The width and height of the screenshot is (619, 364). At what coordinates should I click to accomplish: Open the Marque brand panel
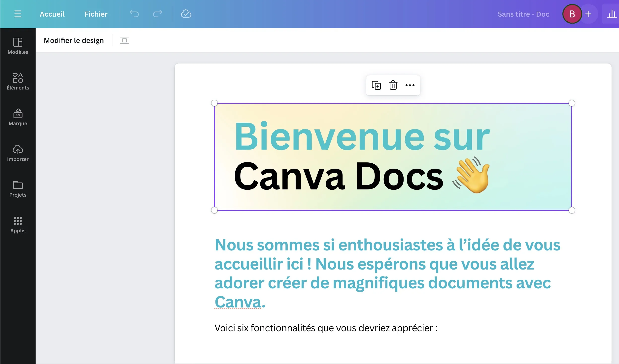[18, 117]
